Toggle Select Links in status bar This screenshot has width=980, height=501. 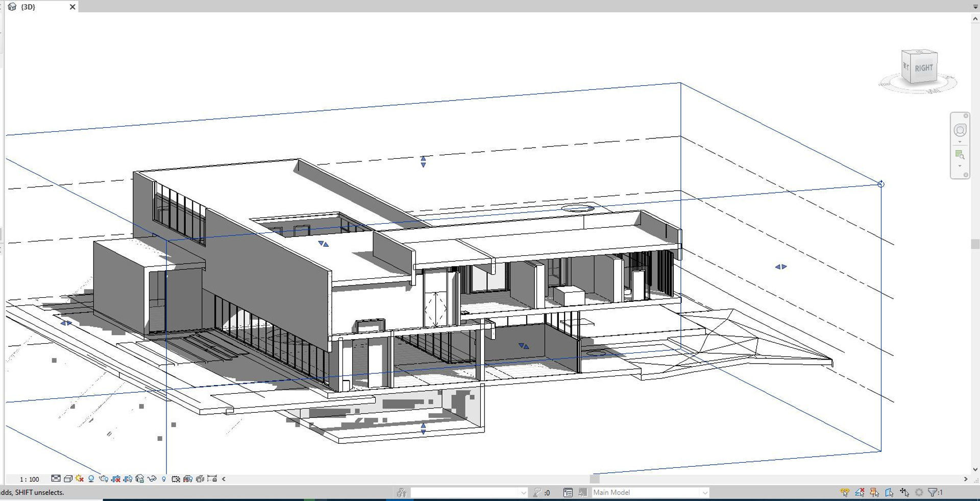[x=845, y=492]
